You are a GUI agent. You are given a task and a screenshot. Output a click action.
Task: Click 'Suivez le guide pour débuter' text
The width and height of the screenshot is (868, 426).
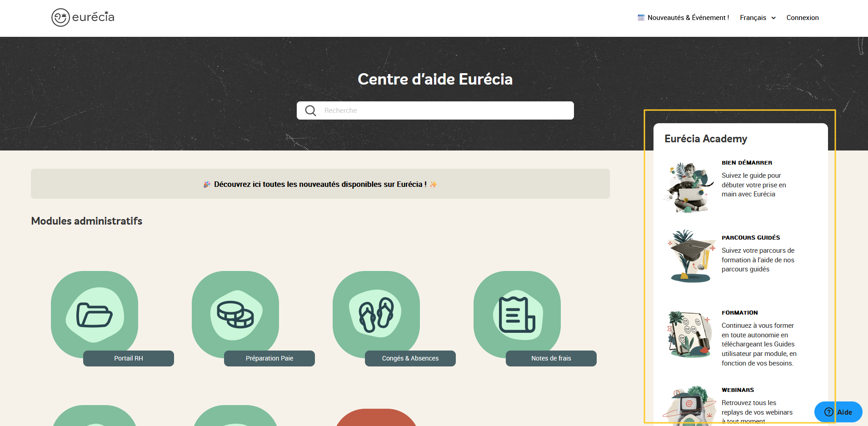(x=754, y=185)
